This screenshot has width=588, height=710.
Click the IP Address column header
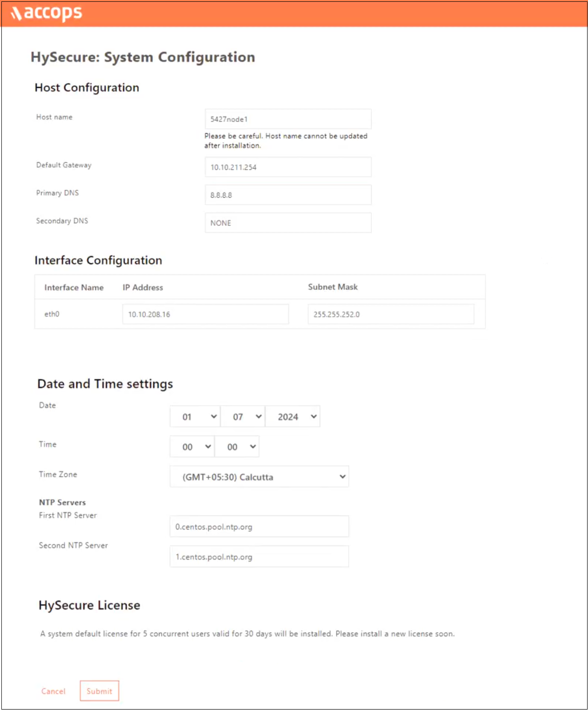pyautogui.click(x=143, y=288)
